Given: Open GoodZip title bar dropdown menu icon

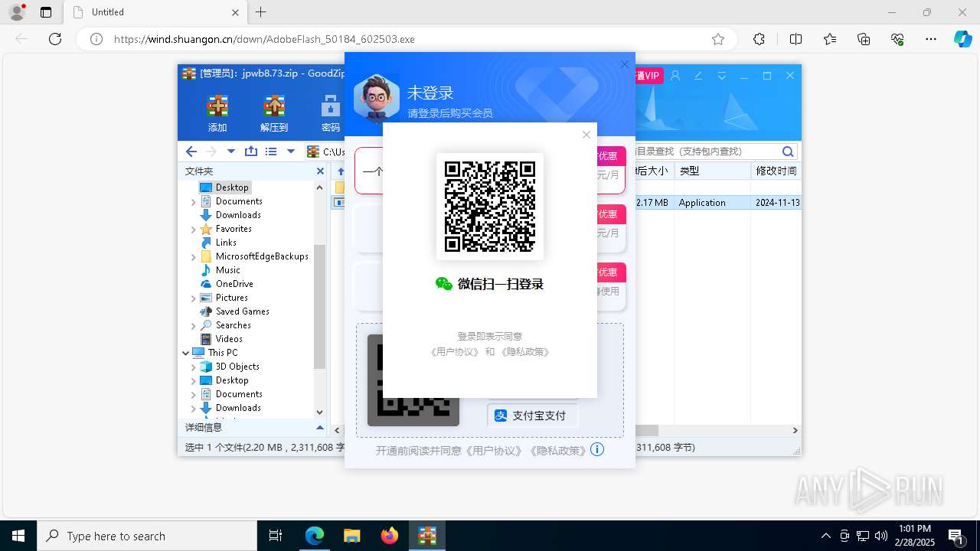Looking at the screenshot, I should click(721, 76).
